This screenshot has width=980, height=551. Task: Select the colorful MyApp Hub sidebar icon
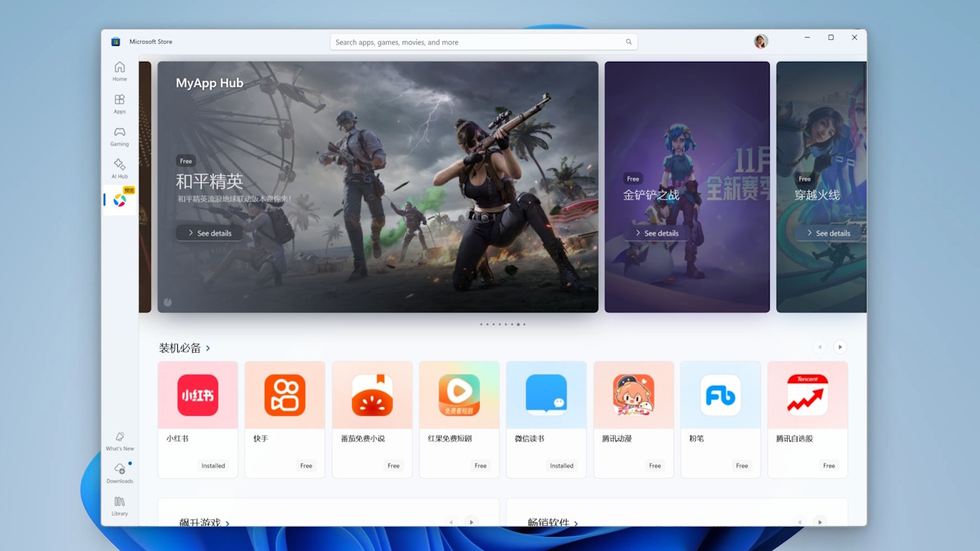coord(120,201)
